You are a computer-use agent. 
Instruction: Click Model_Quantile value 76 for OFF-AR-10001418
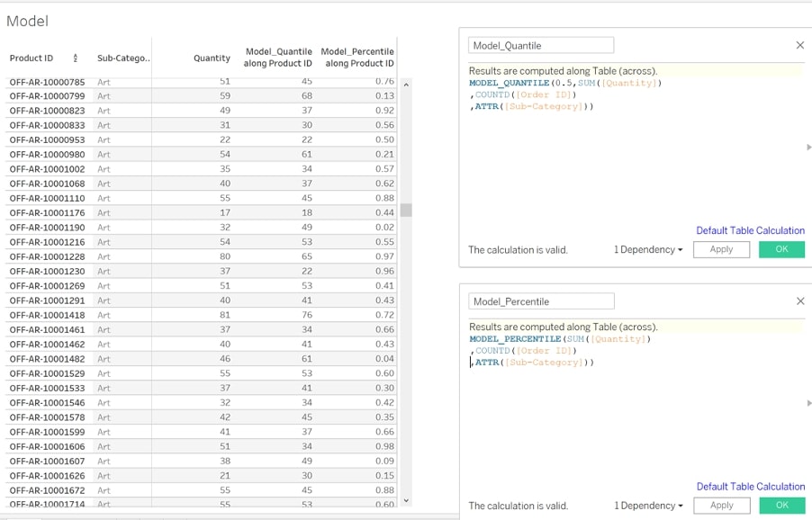click(307, 315)
